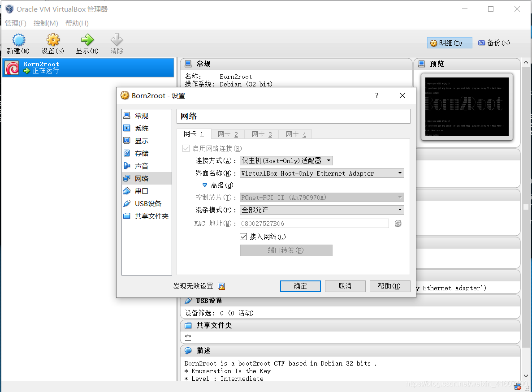The width and height of the screenshot is (532, 392).
Task: Open the 控制(M) menu
Action: (45, 23)
